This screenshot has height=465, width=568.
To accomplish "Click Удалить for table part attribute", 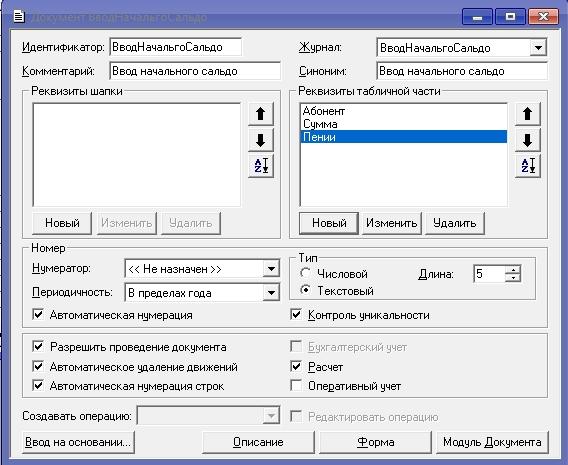I will 455,223.
